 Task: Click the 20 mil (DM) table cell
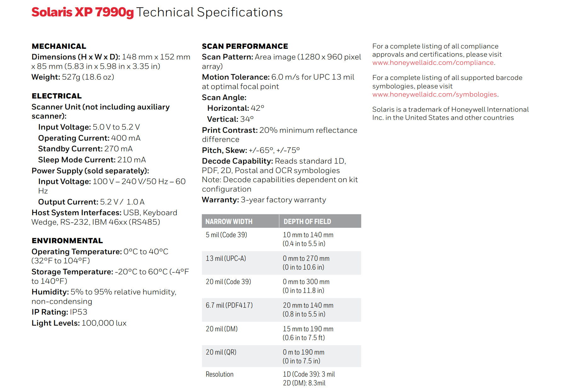222,329
